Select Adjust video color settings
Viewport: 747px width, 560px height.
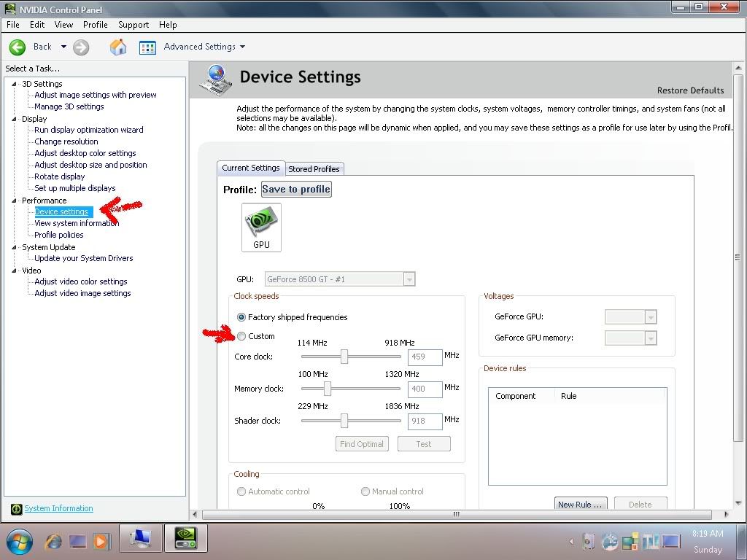(x=80, y=281)
